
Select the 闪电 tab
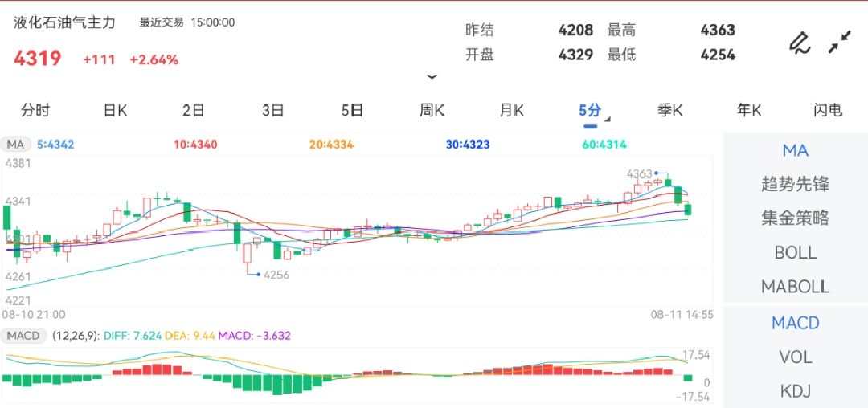pyautogui.click(x=828, y=111)
